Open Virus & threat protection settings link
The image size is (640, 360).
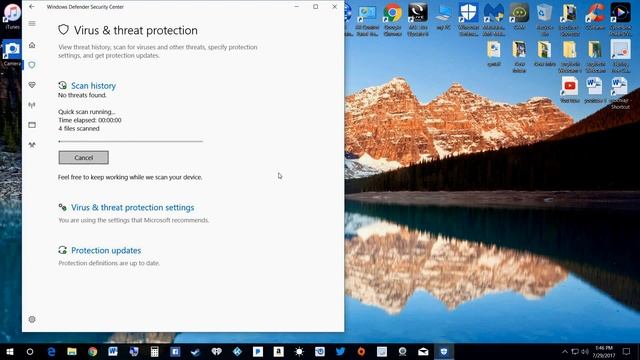click(133, 207)
